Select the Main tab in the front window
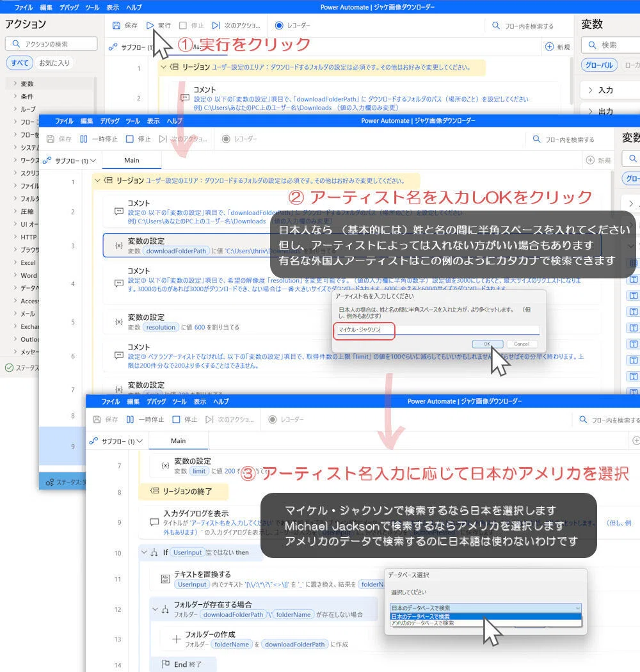The width and height of the screenshot is (640, 672). click(x=179, y=440)
